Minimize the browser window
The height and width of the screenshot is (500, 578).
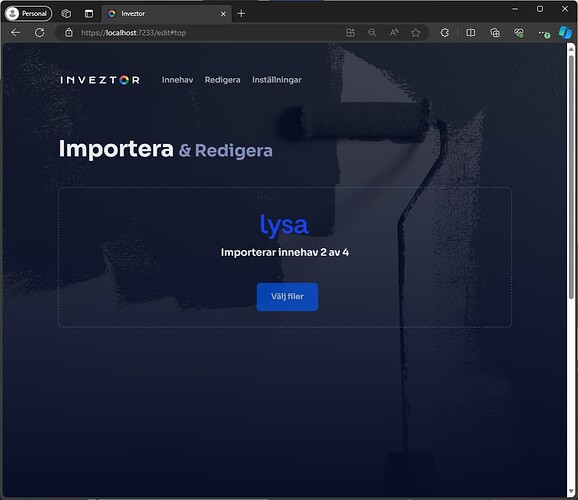(x=515, y=9)
